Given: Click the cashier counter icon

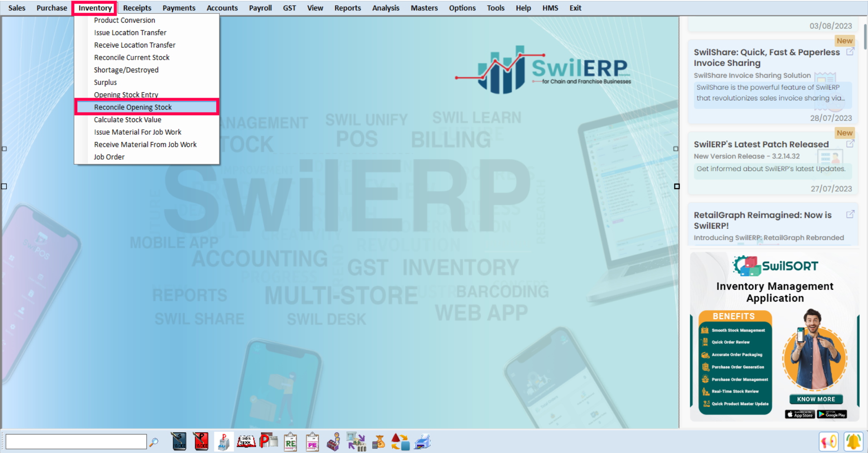Looking at the screenshot, I should 334,442.
